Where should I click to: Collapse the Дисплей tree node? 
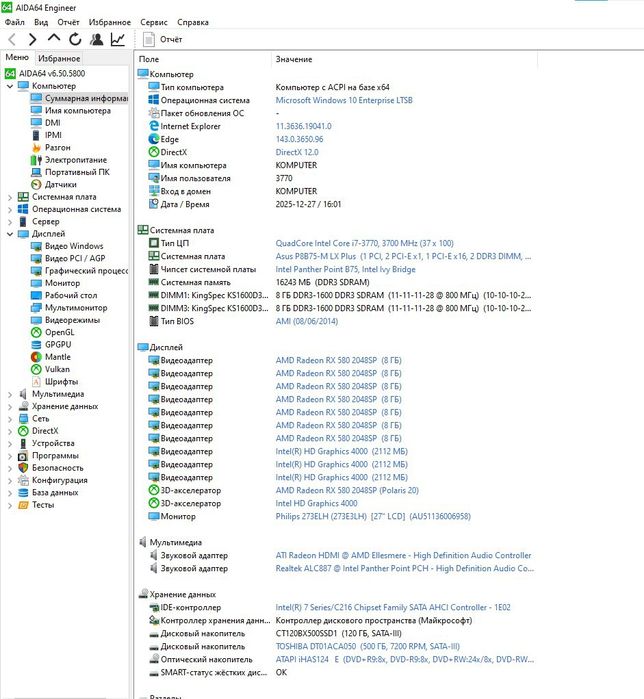tap(10, 234)
